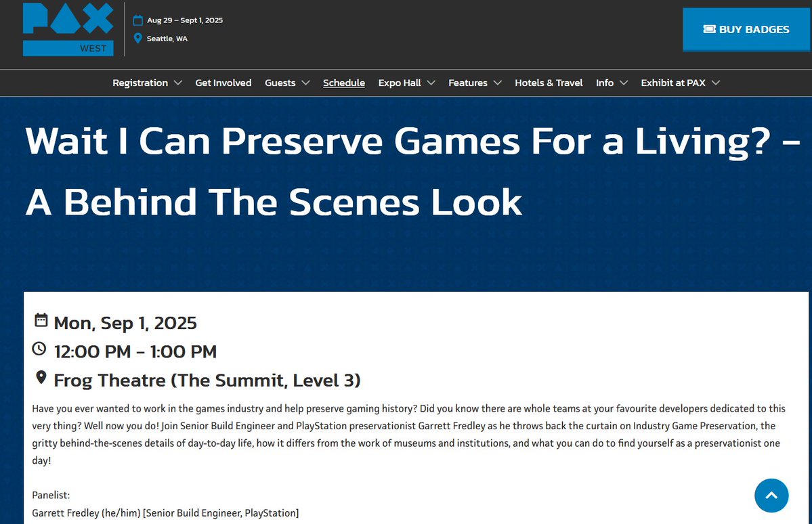Image resolution: width=812 pixels, height=524 pixels.
Task: Expand the Expo Hall chevron
Action: point(431,83)
